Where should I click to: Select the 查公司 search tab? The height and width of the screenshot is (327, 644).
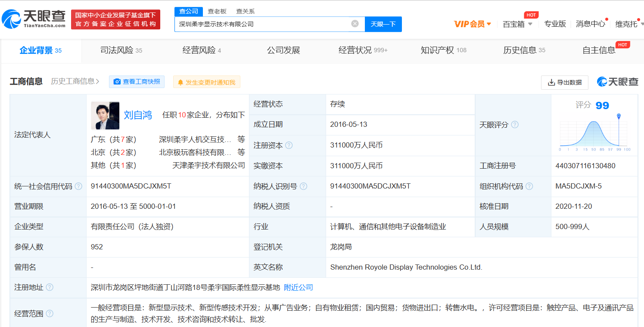tap(189, 11)
